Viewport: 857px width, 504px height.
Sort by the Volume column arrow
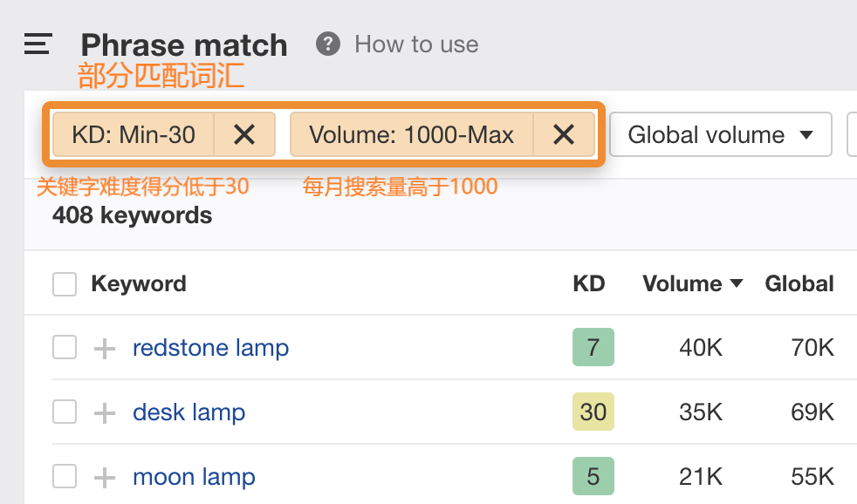pos(737,283)
